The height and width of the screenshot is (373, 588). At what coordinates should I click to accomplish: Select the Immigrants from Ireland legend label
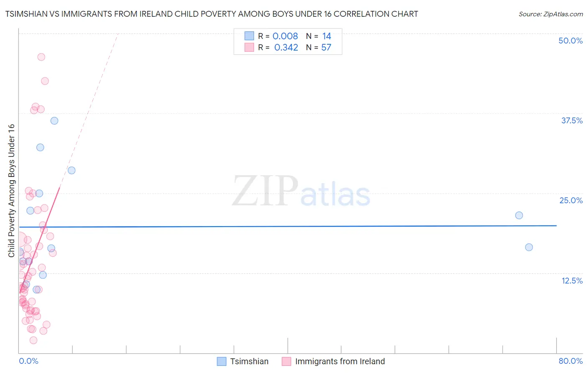[x=340, y=361]
